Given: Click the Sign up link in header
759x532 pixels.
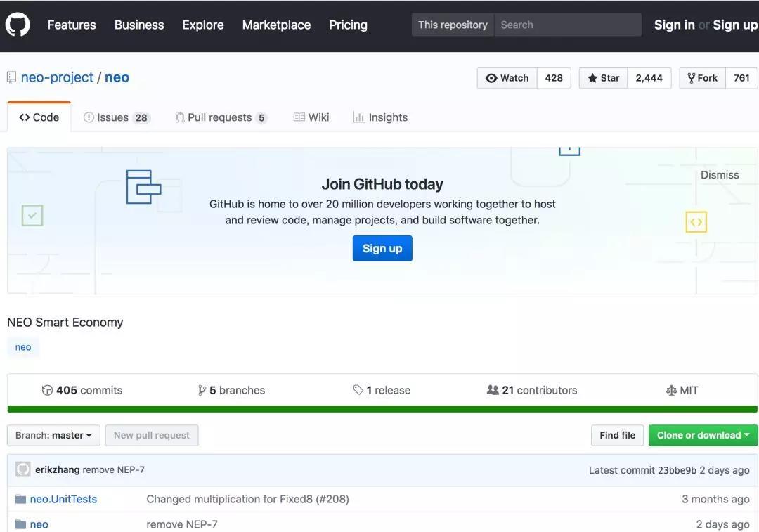Looking at the screenshot, I should 735,25.
